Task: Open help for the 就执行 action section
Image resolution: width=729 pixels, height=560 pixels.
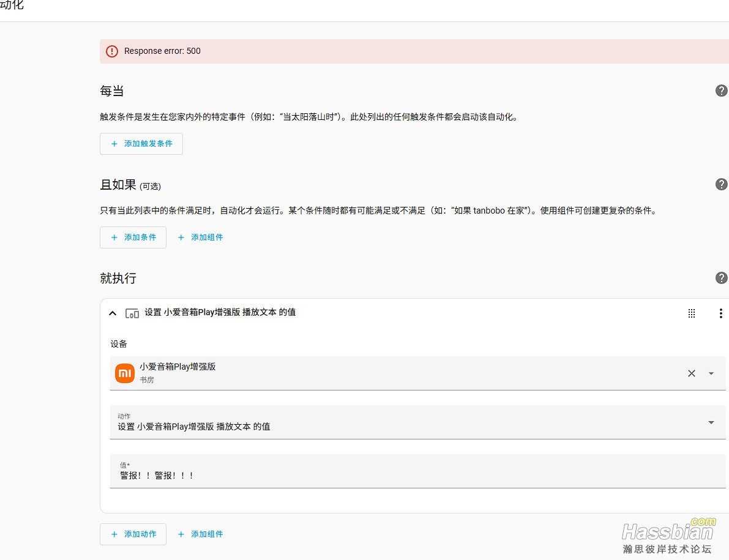Action: tap(721, 278)
